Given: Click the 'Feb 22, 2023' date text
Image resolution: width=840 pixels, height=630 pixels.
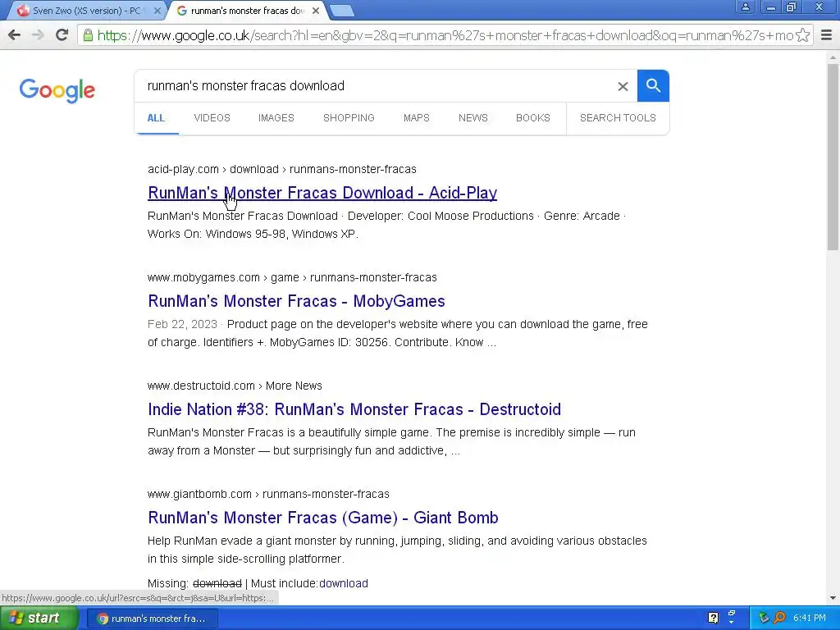Looking at the screenshot, I should click(182, 324).
